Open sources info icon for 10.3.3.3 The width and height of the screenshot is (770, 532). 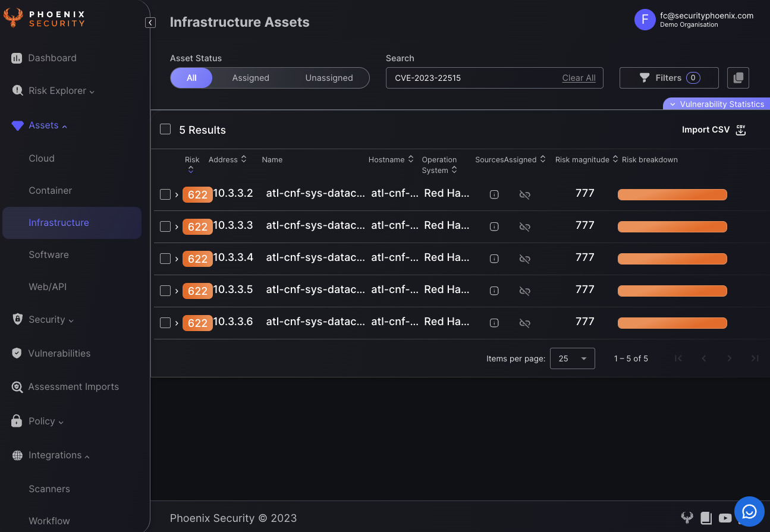coord(494,226)
